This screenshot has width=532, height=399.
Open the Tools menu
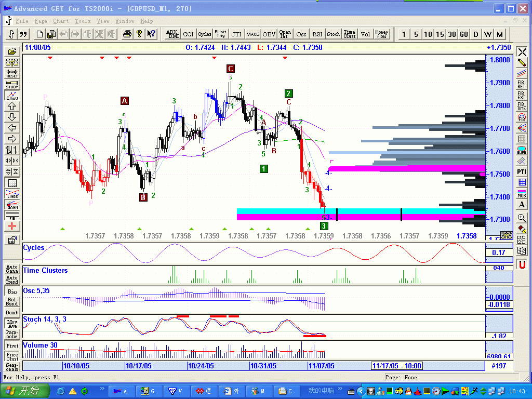pos(83,21)
